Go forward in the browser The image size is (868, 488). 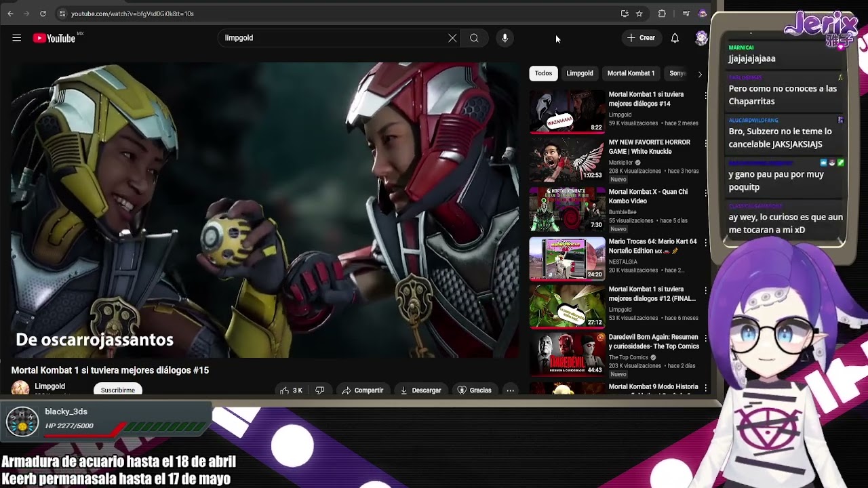point(26,14)
